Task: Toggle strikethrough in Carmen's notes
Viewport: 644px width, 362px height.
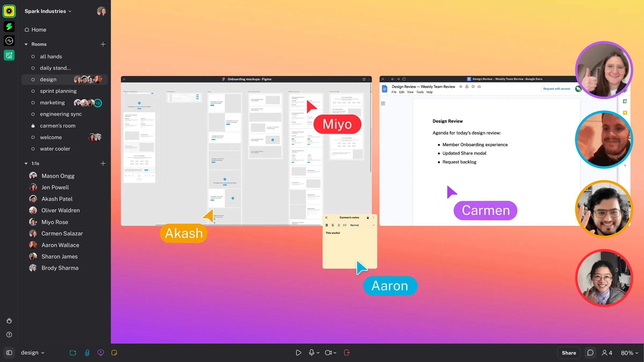Action: click(x=333, y=225)
